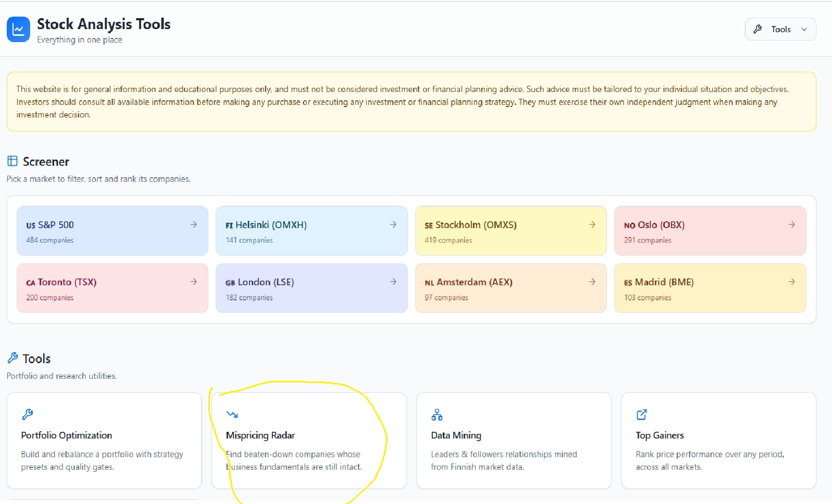The image size is (832, 504).
Task: Click the "484 companies" count text
Action: click(50, 240)
